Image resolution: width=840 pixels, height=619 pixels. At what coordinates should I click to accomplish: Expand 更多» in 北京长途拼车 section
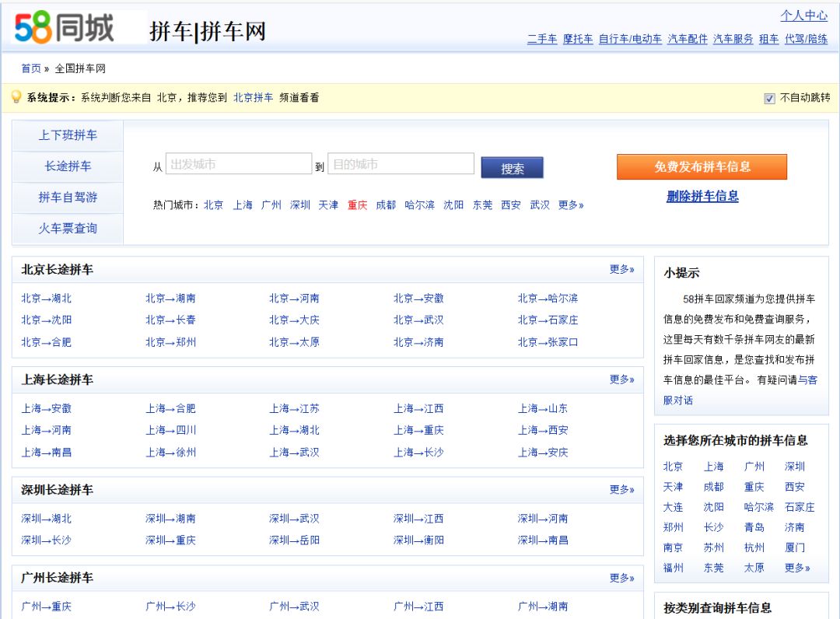coord(621,269)
